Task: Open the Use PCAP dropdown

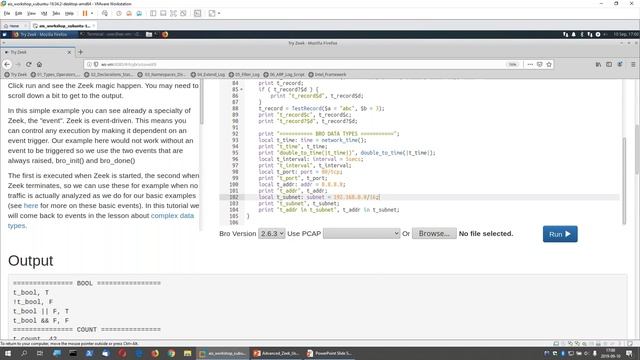Action: click(x=361, y=233)
